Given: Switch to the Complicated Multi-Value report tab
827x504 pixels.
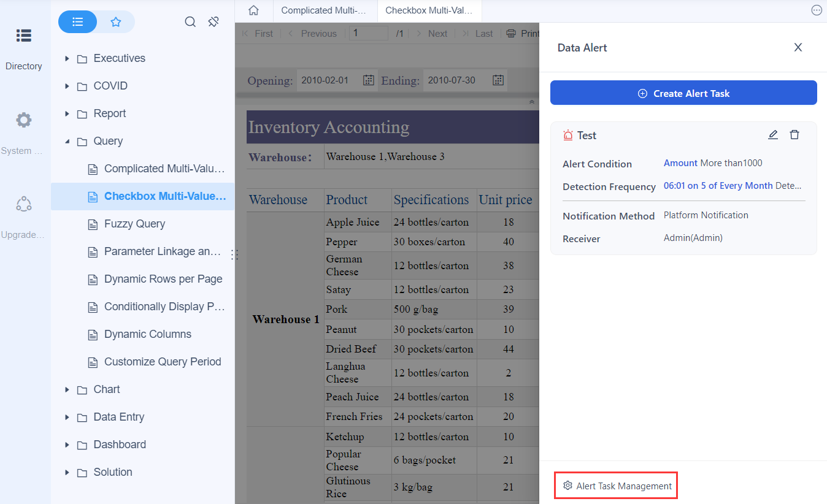Looking at the screenshot, I should click(325, 10).
